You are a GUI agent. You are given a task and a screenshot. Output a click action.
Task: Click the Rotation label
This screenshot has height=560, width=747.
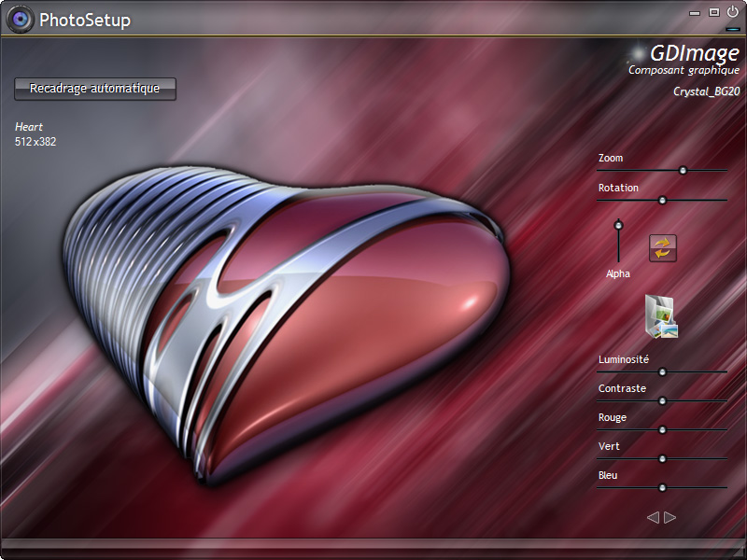point(618,188)
